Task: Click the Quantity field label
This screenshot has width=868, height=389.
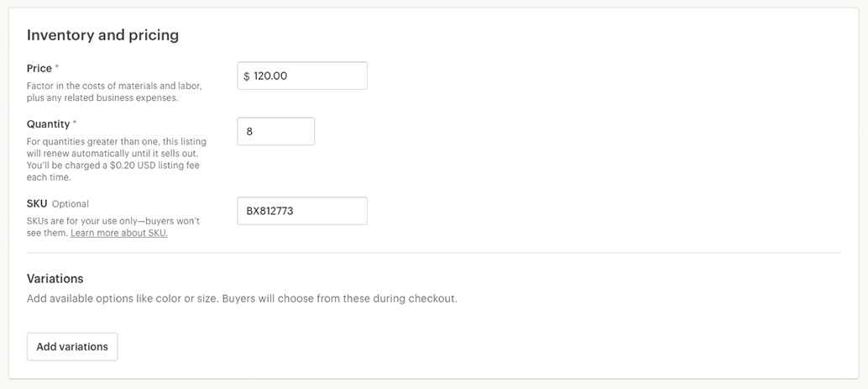Action: (48, 124)
